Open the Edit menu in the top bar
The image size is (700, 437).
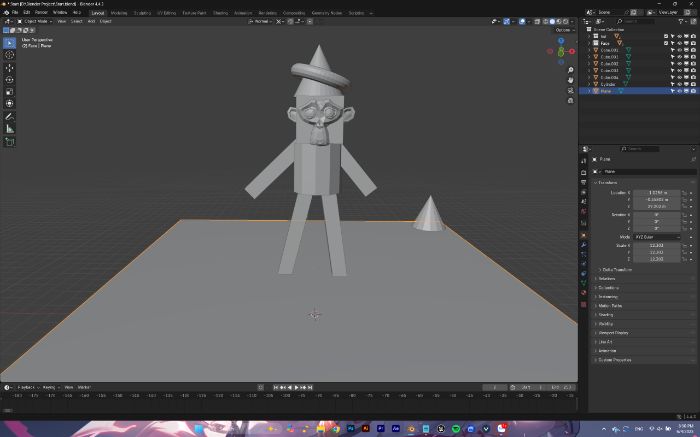(27, 12)
